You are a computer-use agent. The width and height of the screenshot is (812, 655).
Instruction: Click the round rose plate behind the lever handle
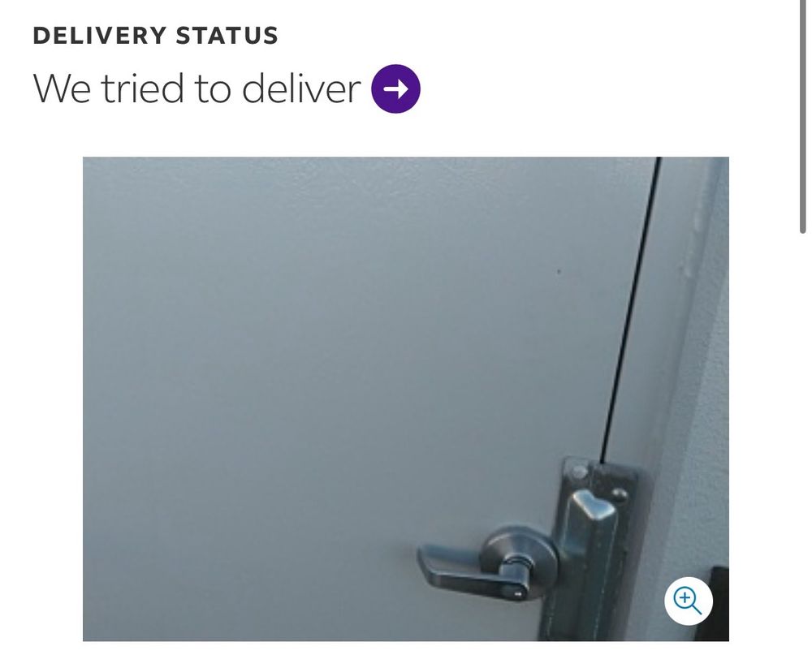(x=519, y=562)
